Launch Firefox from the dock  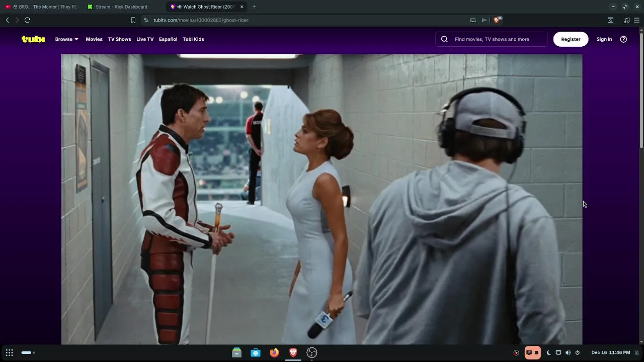pos(274,352)
